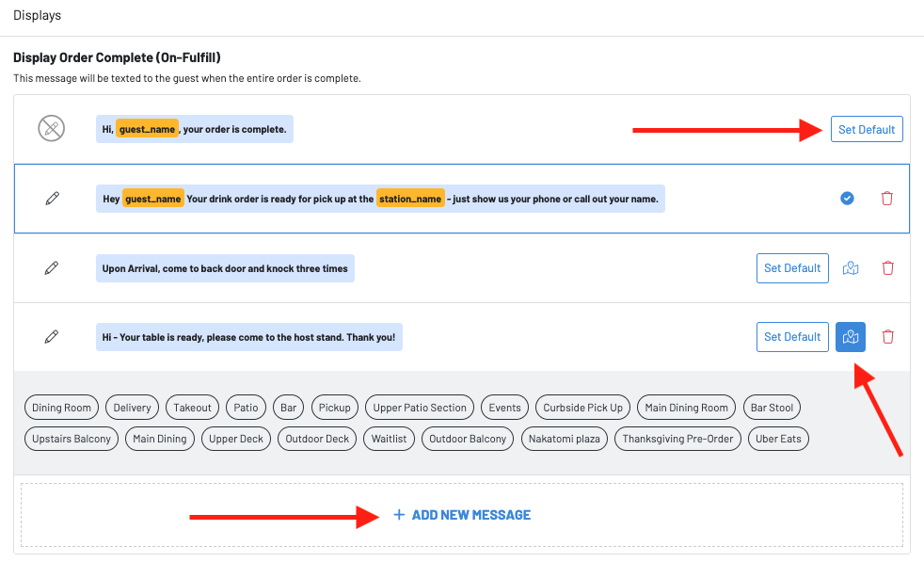Collapse location tags for table ready message
Screen dimensions: 924x562
851,337
